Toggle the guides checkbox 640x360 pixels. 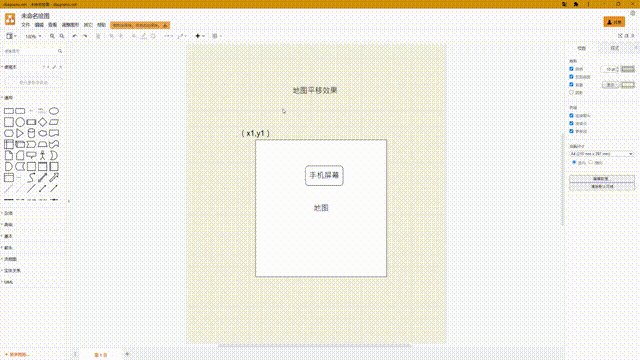click(571, 131)
